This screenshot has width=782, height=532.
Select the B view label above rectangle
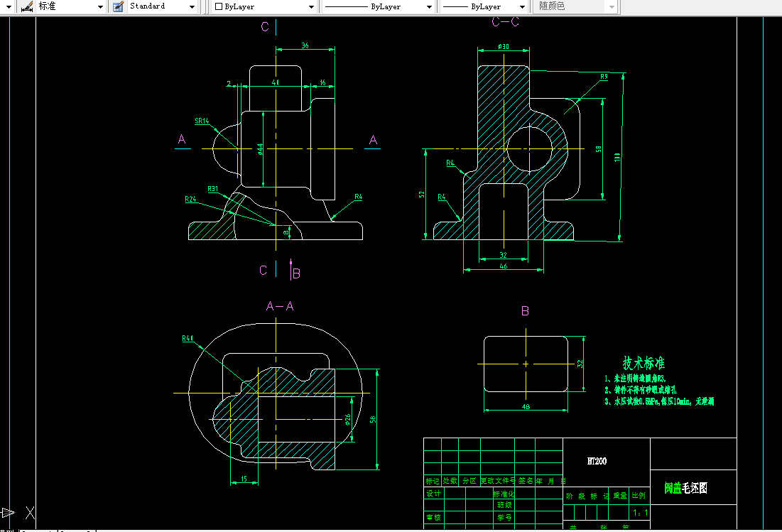pos(525,311)
